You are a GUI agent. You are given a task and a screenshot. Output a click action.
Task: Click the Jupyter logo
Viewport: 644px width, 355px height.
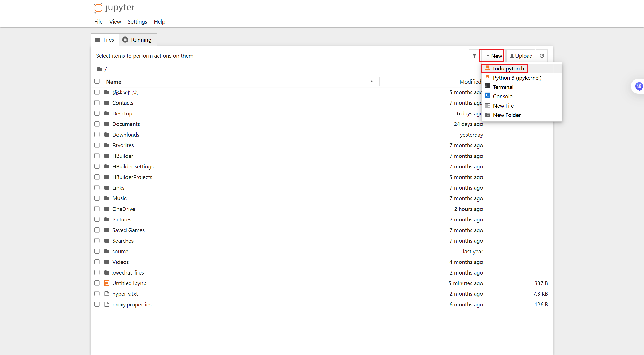114,8
